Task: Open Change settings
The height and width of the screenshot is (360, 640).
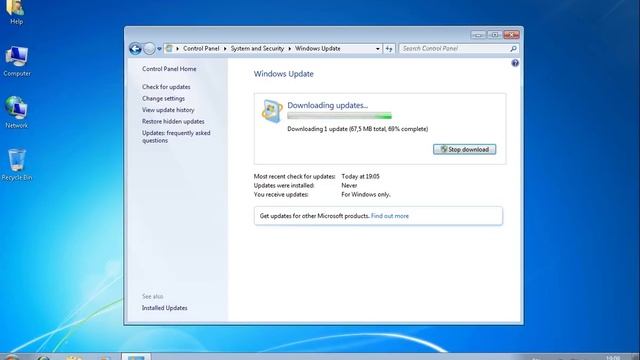Action: [163, 98]
